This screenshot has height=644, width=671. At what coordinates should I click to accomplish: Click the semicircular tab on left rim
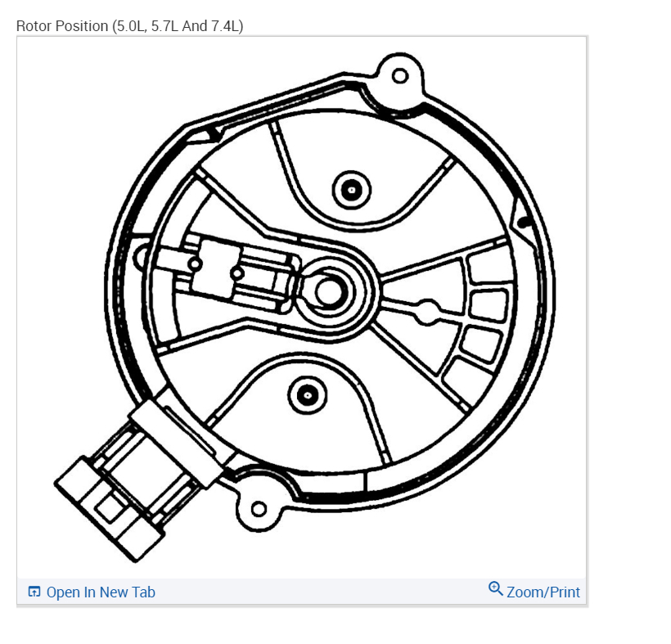pos(142,257)
